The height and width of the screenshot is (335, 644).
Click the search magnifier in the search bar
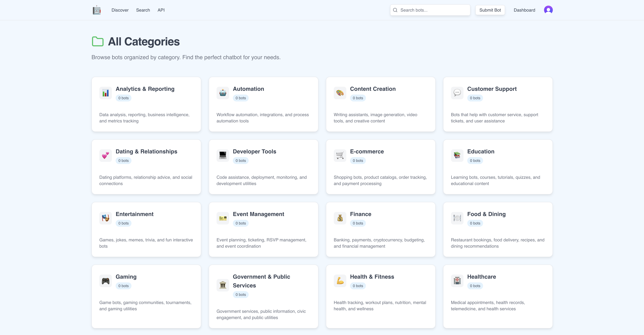pos(395,10)
